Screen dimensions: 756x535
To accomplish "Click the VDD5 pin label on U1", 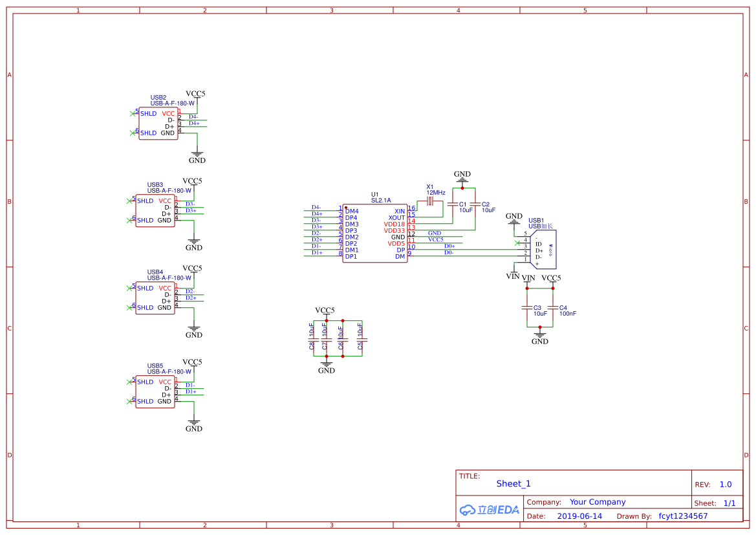I will pos(396,244).
